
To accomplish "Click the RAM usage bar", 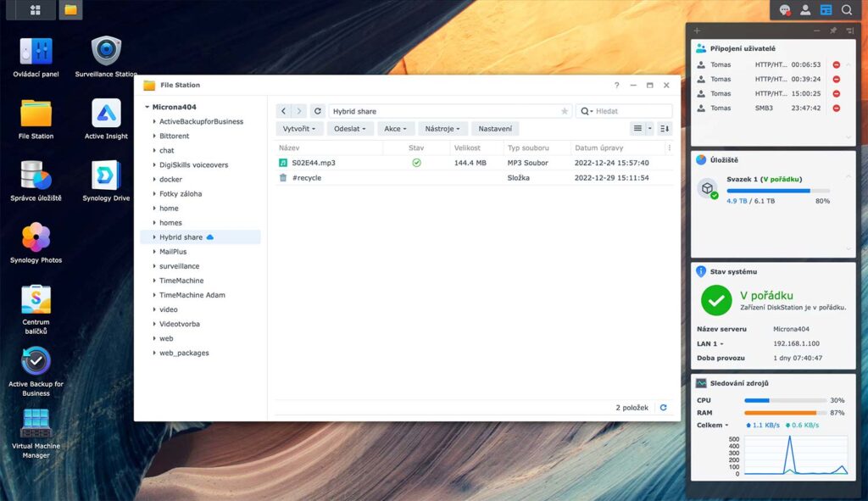I will coord(785,413).
